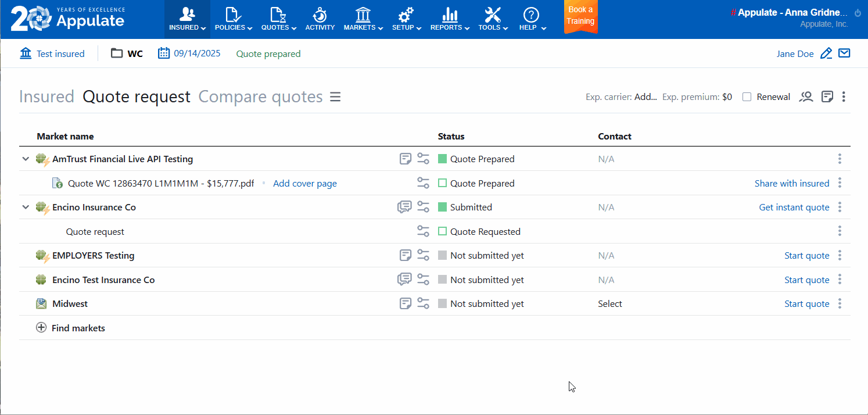Viewport: 868px width, 415px height.
Task: Open kebab menu on Midwest row
Action: coord(840,303)
